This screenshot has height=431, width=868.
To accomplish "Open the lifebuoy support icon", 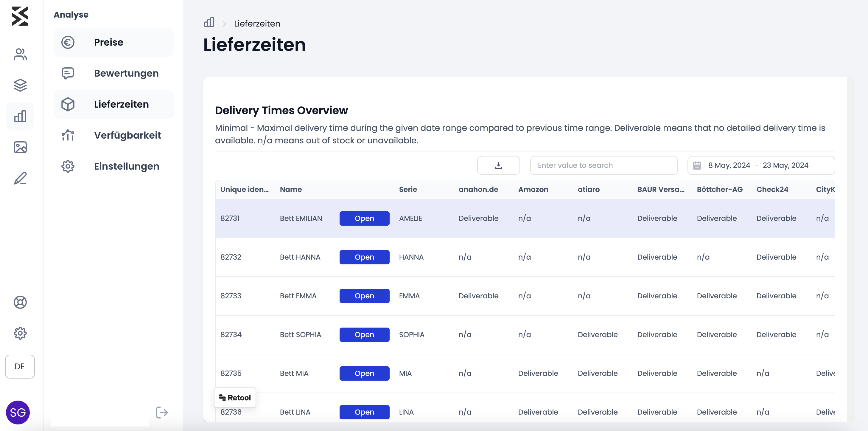I will click(x=20, y=302).
